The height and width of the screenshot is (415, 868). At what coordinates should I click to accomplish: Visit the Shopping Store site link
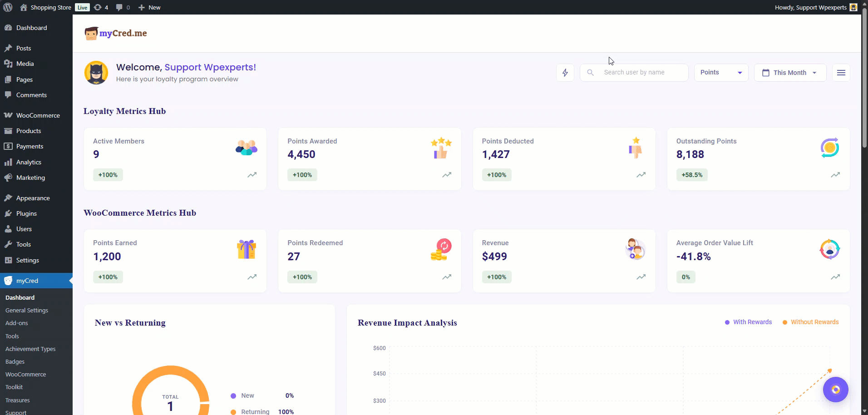50,7
